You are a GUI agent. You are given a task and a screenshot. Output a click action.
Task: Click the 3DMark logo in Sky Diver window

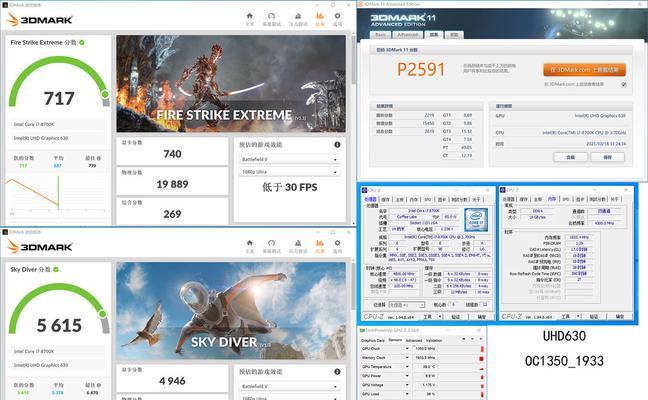(40, 247)
